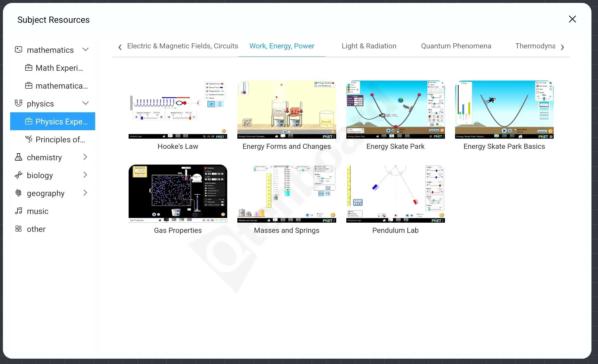Expand the chemistry section arrow
598x364 pixels.
(85, 157)
